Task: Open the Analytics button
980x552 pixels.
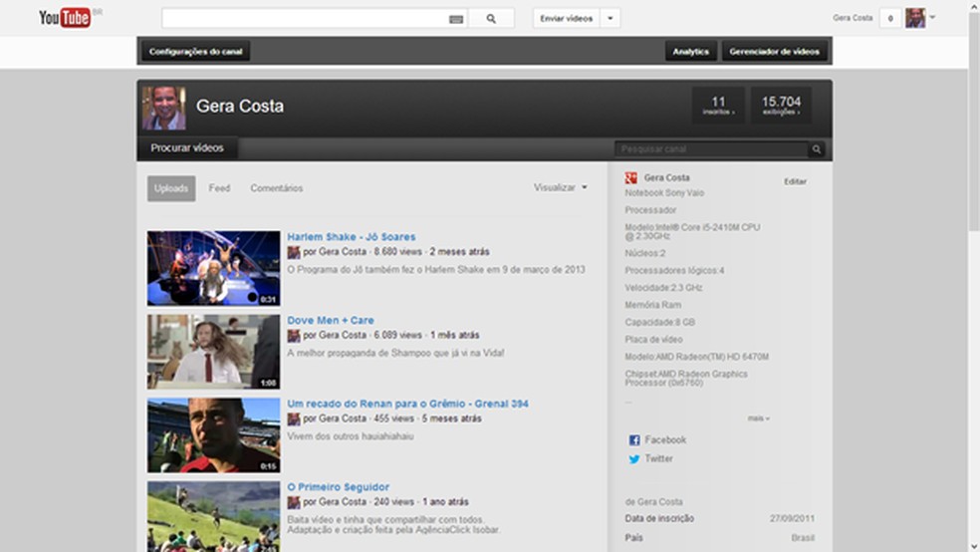Action: pyautogui.click(x=691, y=51)
